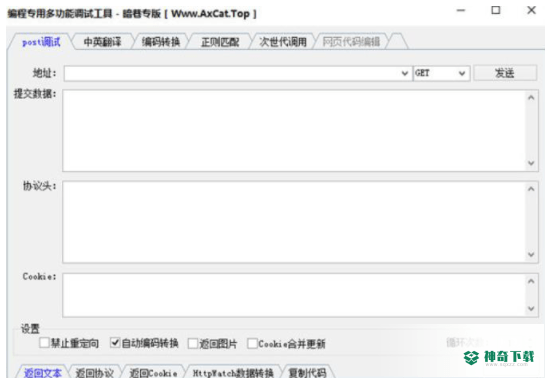Expand the 地址 address history dropdown arrow

[405, 73]
